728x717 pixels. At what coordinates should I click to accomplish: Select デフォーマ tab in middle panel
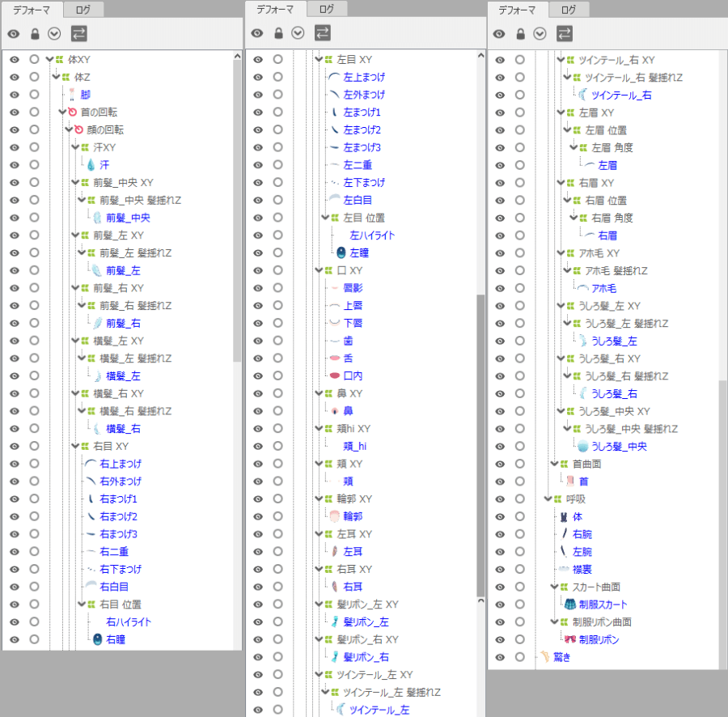(275, 9)
